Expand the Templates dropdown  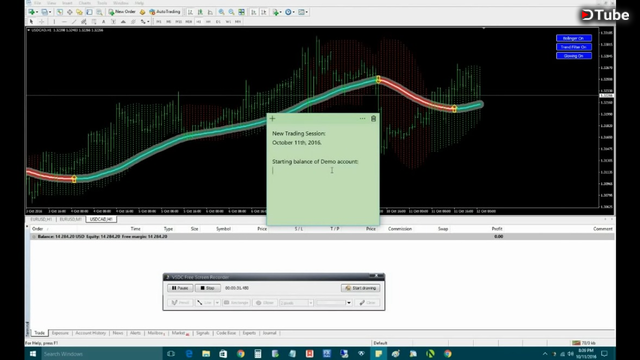coord(307,12)
